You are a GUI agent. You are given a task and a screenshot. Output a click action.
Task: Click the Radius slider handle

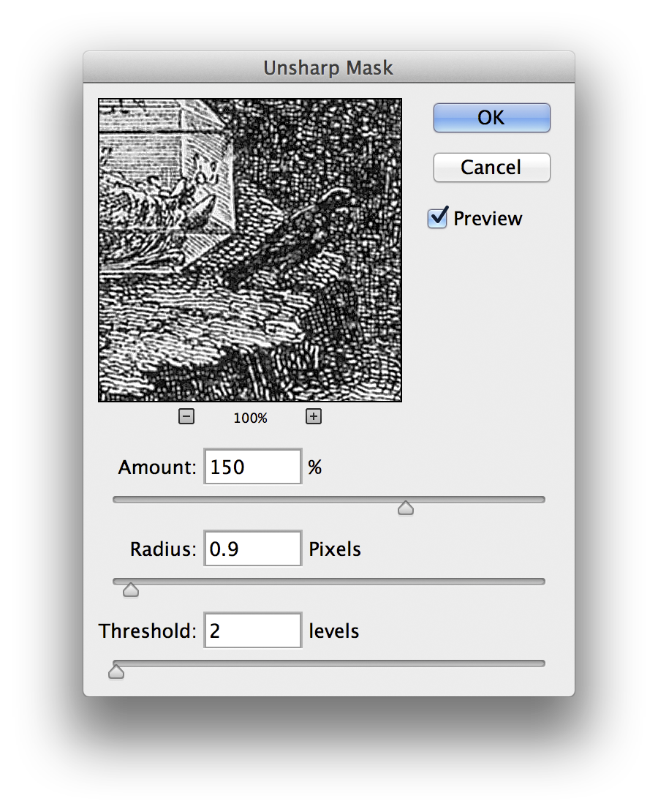point(131,590)
